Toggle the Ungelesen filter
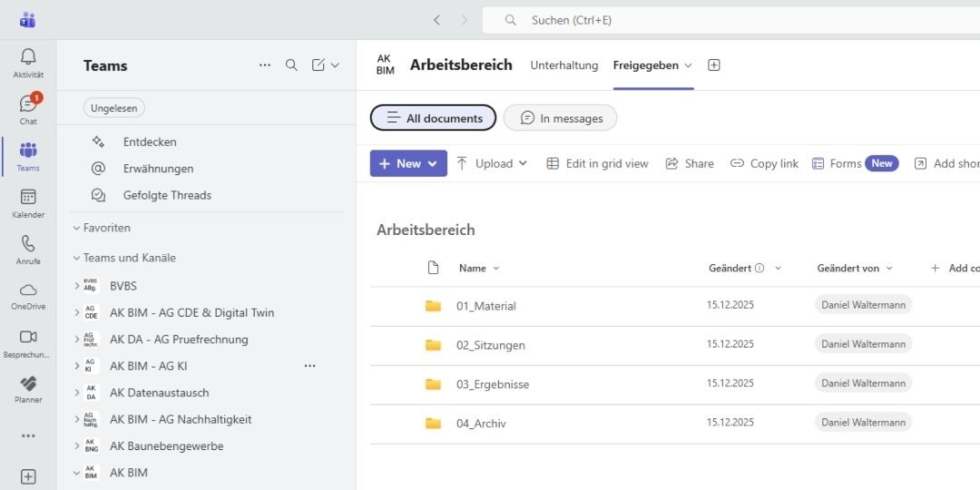This screenshot has height=490, width=980. coord(113,108)
